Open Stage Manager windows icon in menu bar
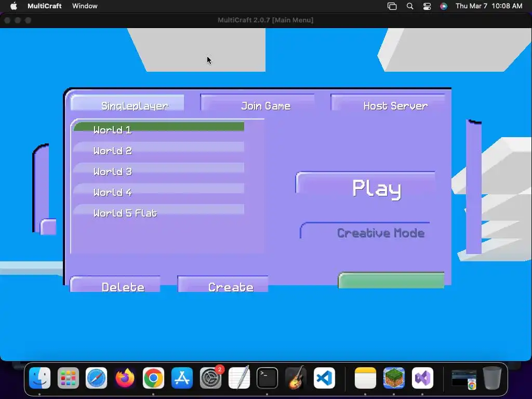Viewport: 532px width, 399px height. tap(392, 6)
